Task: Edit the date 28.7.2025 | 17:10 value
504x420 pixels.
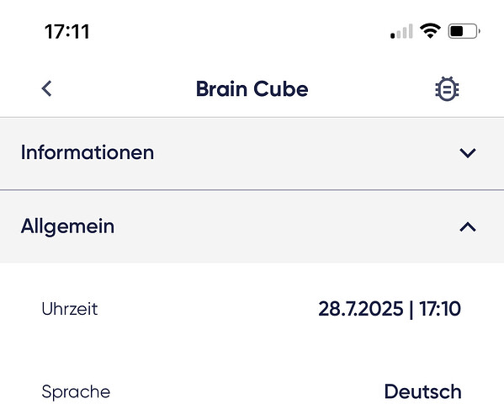Action: pyautogui.click(x=390, y=309)
